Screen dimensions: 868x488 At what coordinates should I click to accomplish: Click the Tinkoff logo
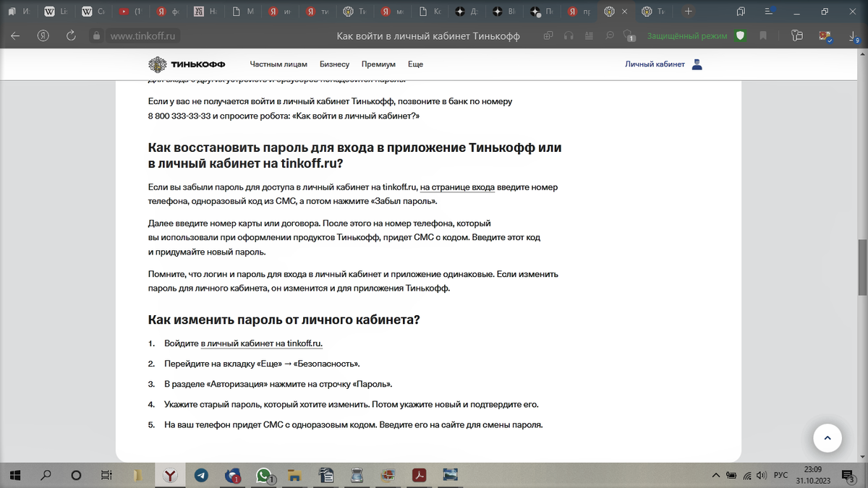[187, 64]
